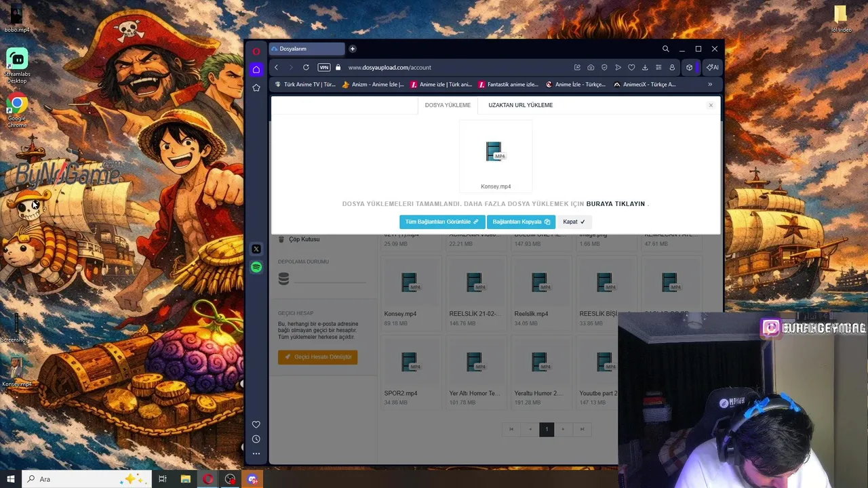The height and width of the screenshot is (488, 868).
Task: Switch to the UZAKTAN URL YÜKLEME tab
Action: 520,105
